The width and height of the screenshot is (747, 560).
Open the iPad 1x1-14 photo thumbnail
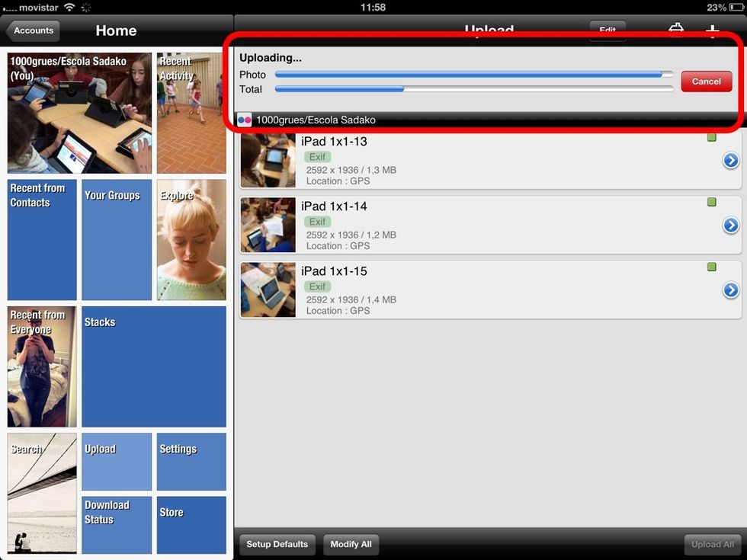[x=268, y=226]
